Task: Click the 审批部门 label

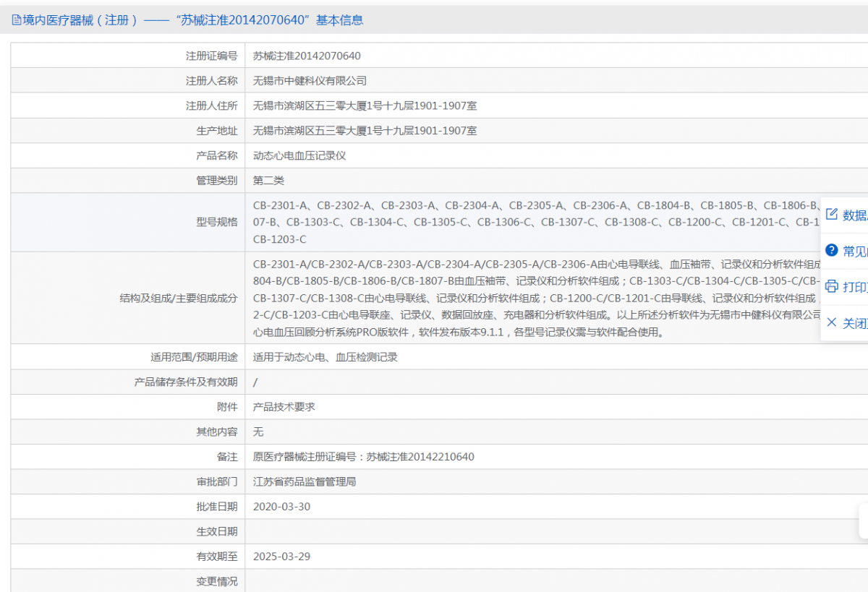Action: [217, 481]
